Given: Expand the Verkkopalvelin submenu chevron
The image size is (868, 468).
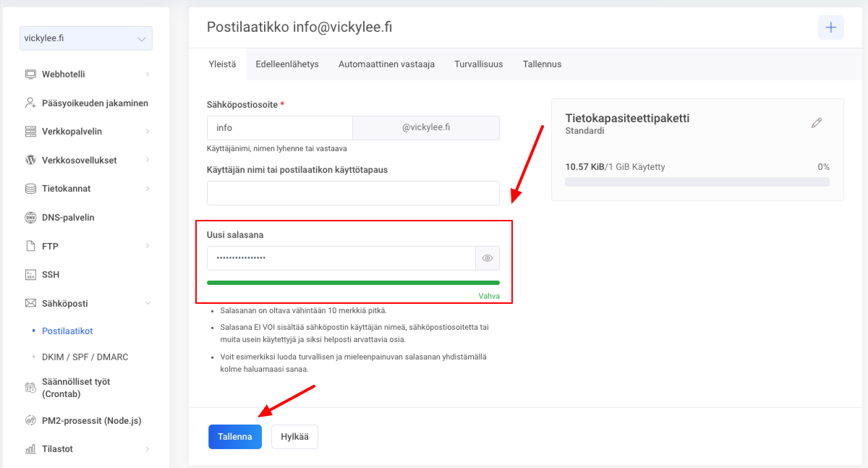Looking at the screenshot, I should pyautogui.click(x=147, y=132).
